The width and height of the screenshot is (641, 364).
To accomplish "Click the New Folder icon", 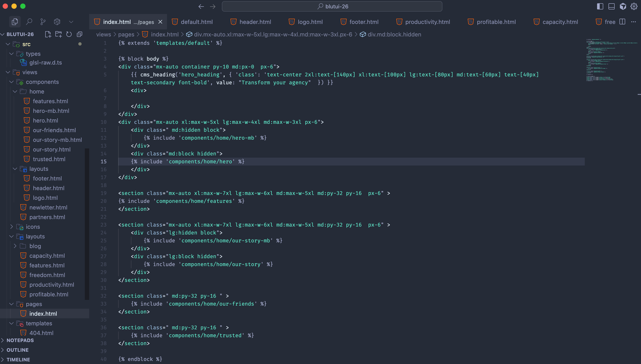I will click(x=58, y=34).
